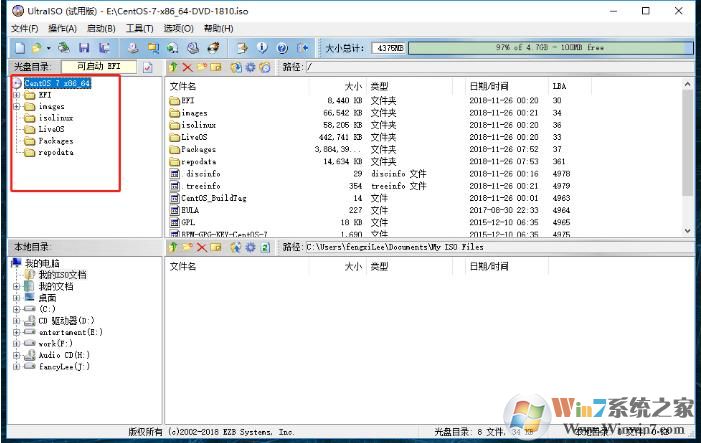Click the boot info icon beside 可启动 EFI
701x443 pixels.
pyautogui.click(x=147, y=67)
